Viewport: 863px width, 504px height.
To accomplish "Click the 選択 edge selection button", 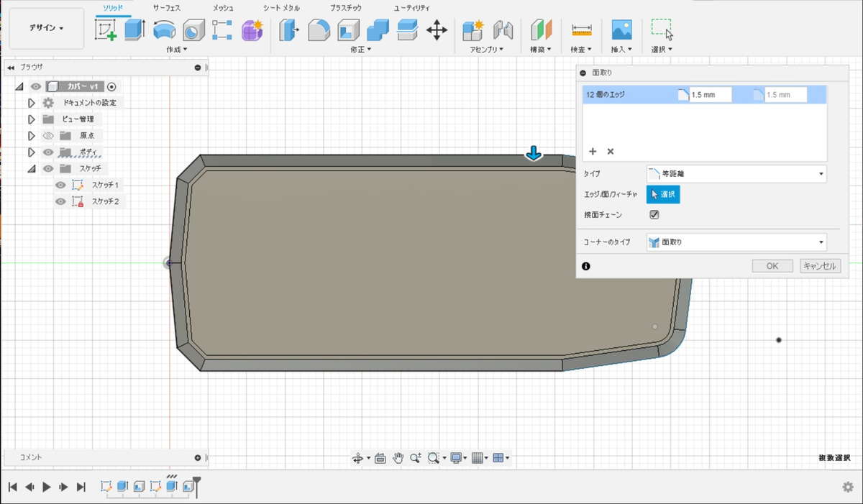I will point(663,195).
